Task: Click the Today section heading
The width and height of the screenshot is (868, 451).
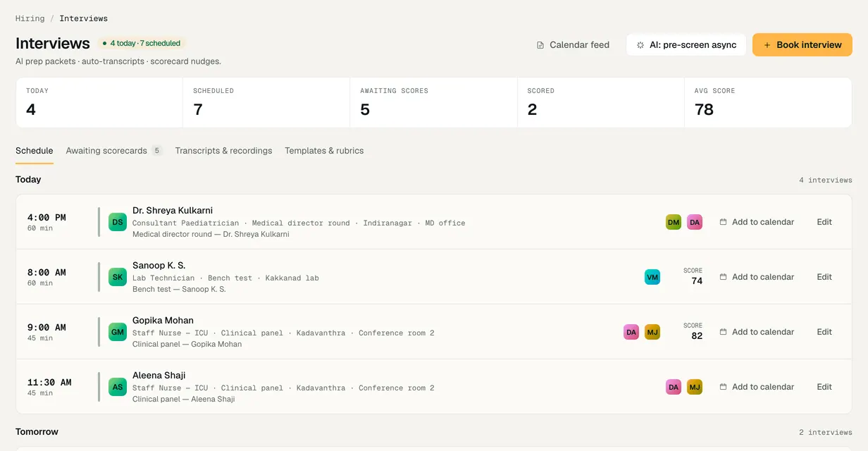Action: (x=28, y=180)
